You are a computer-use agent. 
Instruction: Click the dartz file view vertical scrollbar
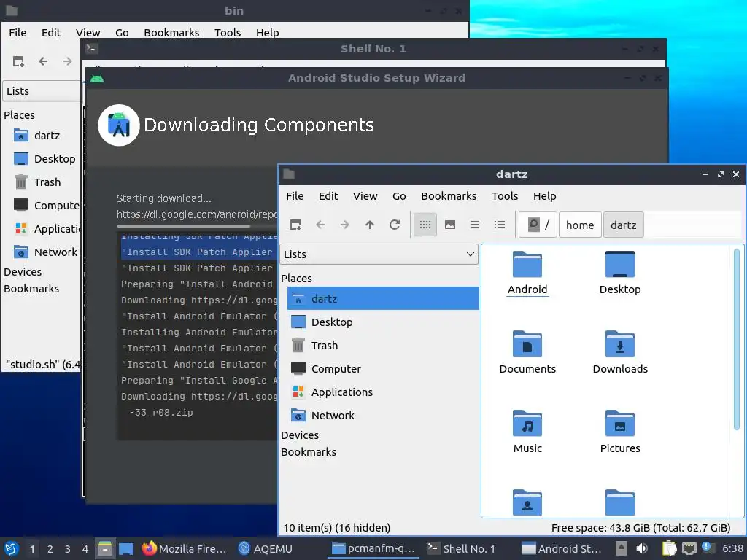737,338
